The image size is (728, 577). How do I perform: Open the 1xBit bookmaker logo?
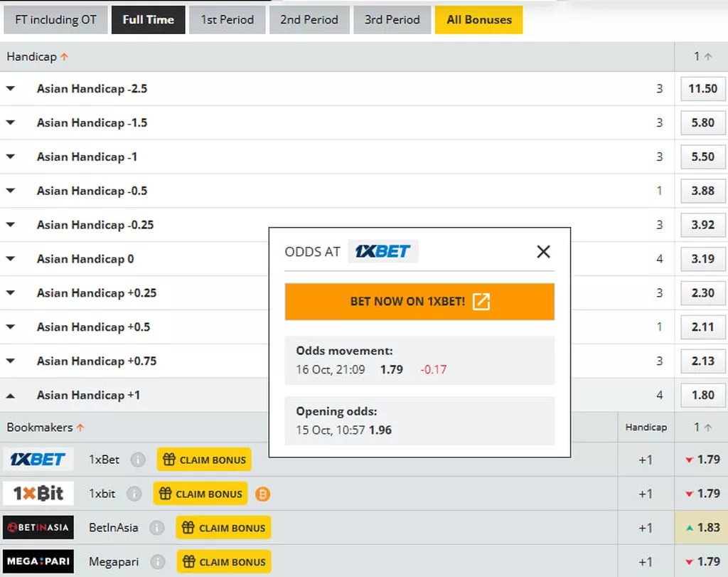(38, 494)
